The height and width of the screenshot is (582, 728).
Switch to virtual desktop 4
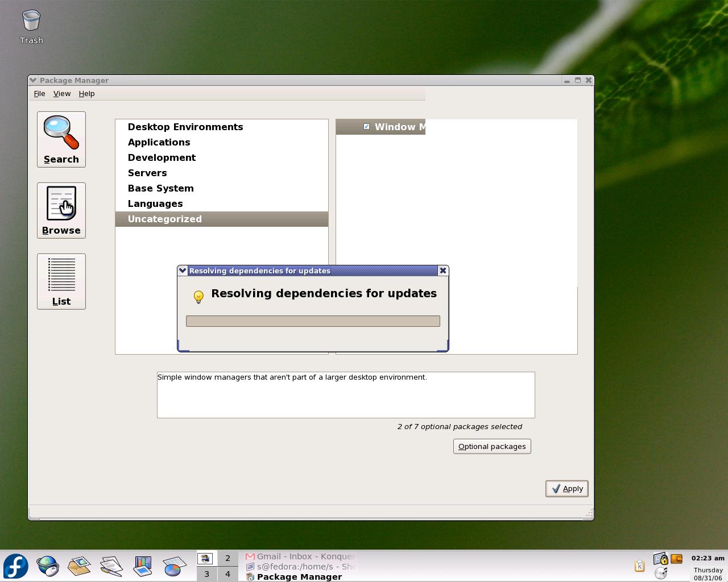click(x=227, y=573)
